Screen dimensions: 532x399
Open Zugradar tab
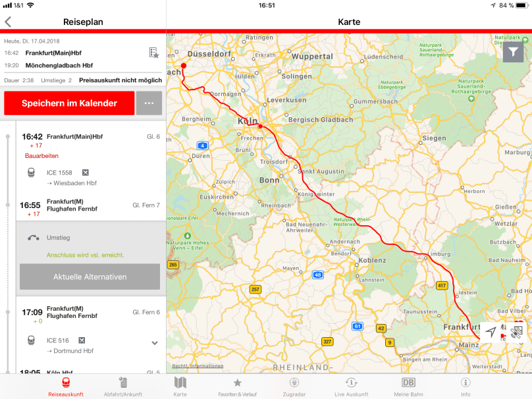[294, 386]
